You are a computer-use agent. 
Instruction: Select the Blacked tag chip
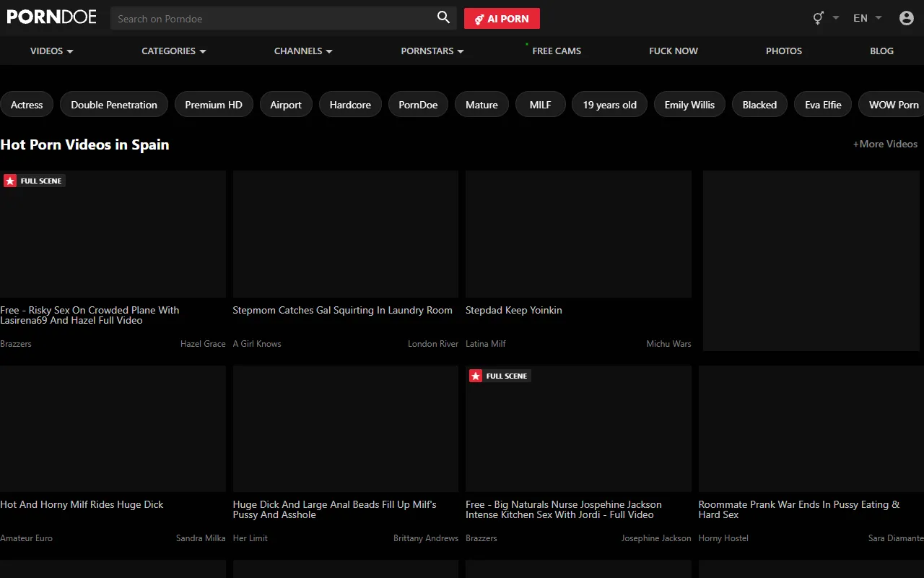click(759, 105)
